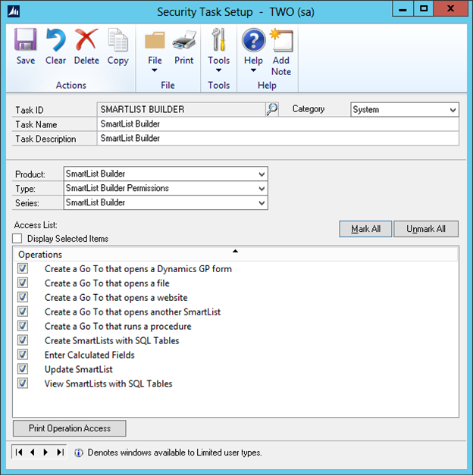473x476 pixels.
Task: Uncheck Enter Calculated Fields
Action: (x=23, y=354)
